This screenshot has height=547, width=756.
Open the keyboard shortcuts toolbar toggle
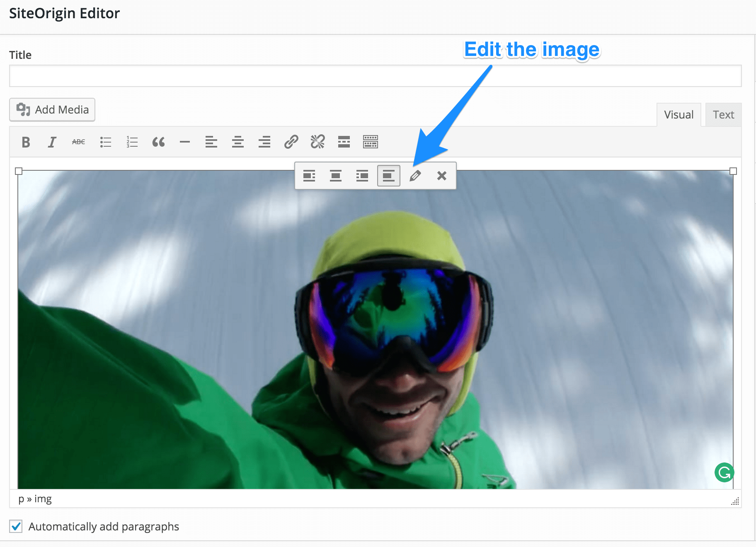tap(371, 142)
